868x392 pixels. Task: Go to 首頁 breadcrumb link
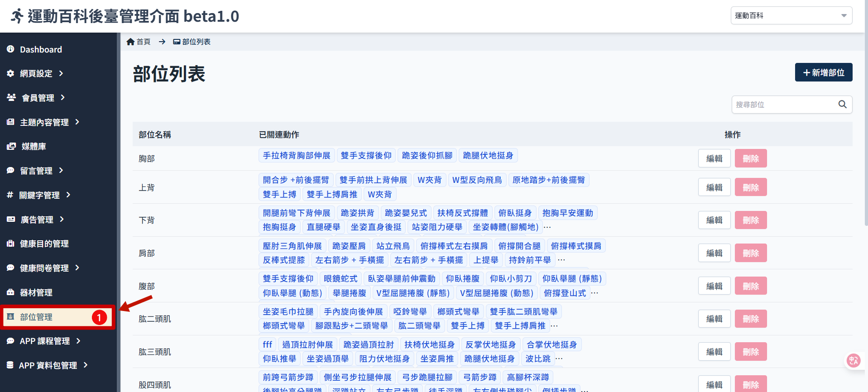click(139, 42)
